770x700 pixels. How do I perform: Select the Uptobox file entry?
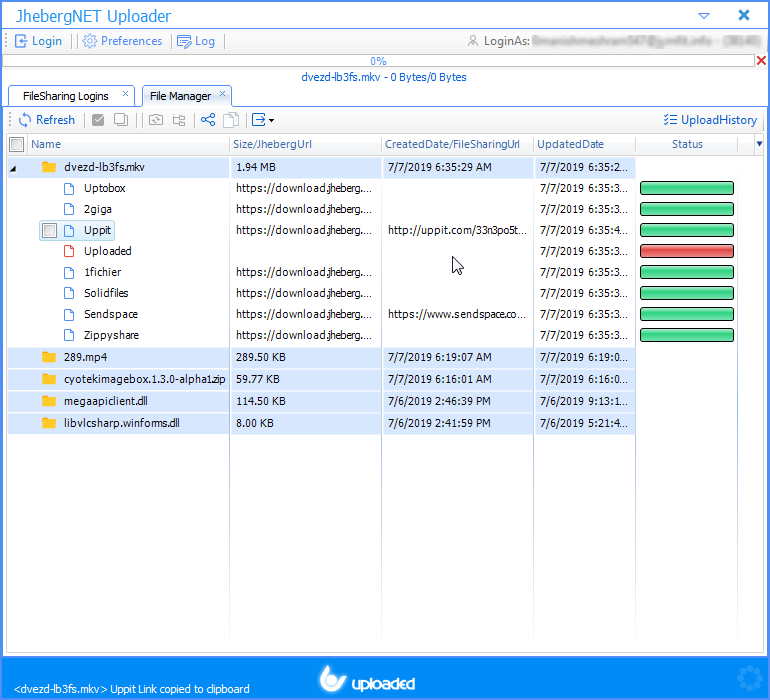pos(105,188)
